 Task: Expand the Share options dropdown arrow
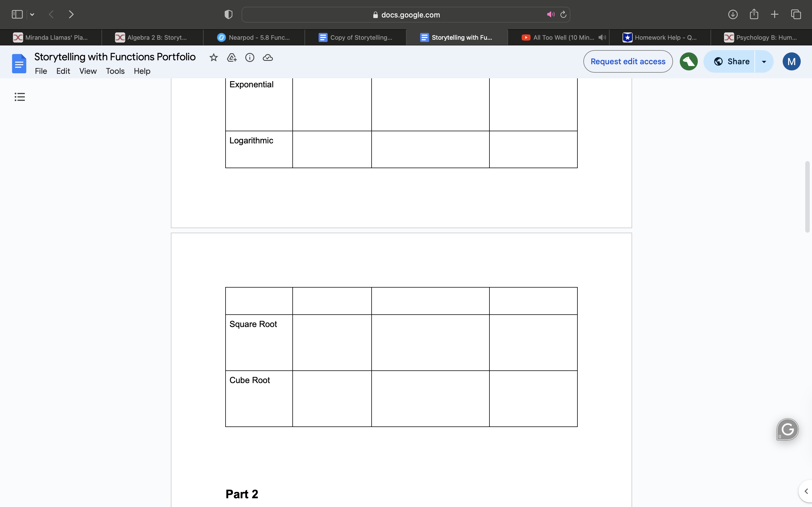(764, 62)
